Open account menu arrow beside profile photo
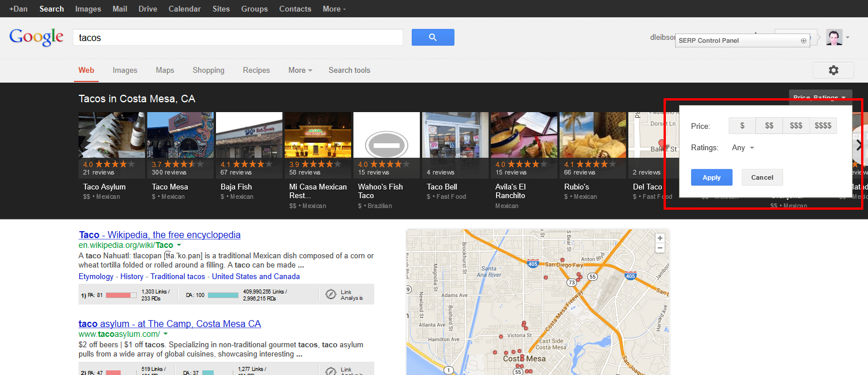The image size is (868, 375). pyautogui.click(x=847, y=38)
